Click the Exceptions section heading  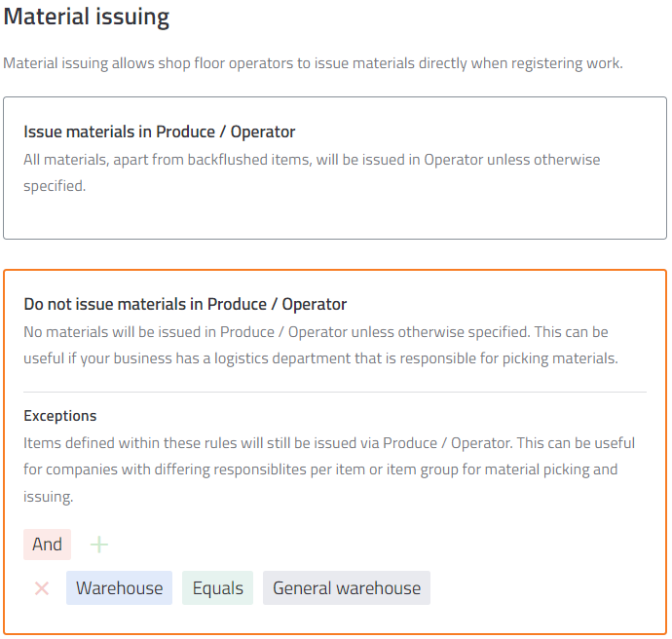(x=60, y=416)
